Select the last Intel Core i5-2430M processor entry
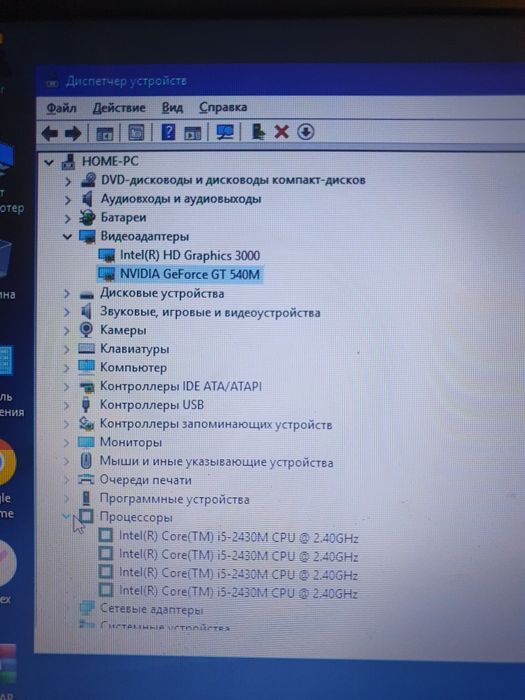This screenshot has width=525, height=700. click(238, 592)
